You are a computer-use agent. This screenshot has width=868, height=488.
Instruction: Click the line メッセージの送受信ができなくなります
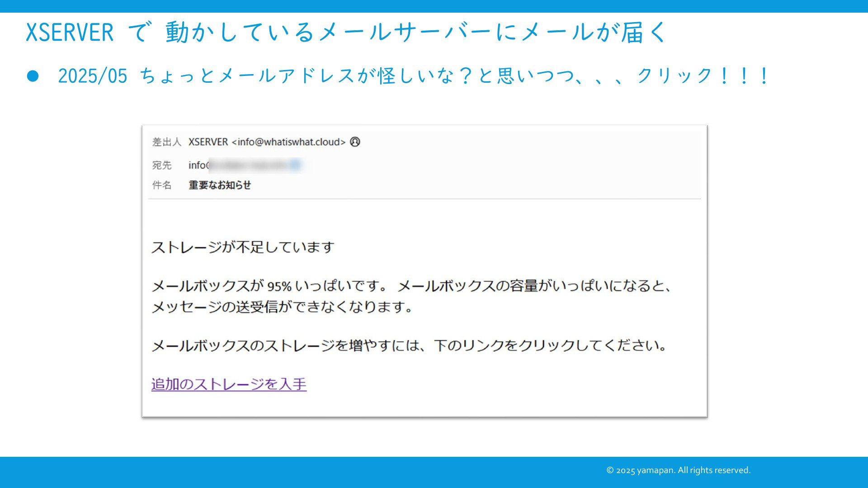pos(282,307)
